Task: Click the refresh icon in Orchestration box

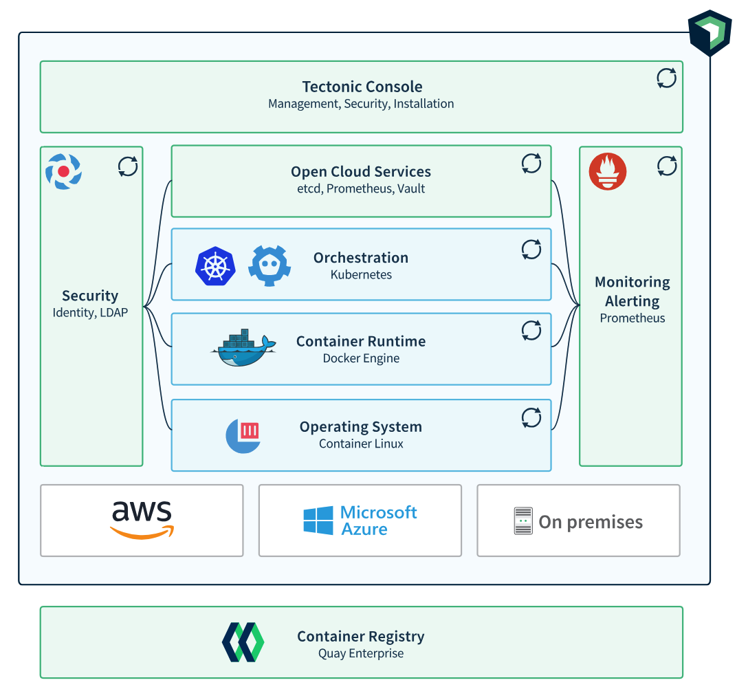Action: pyautogui.click(x=531, y=249)
